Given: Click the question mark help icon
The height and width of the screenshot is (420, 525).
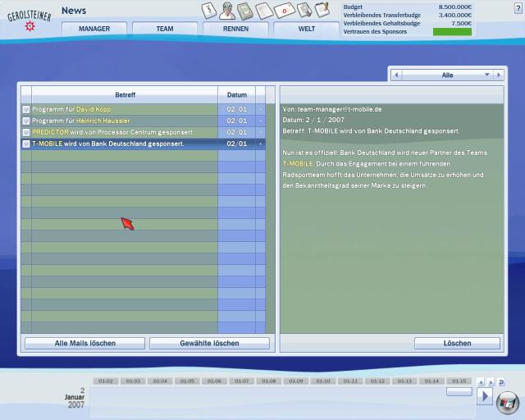Looking at the screenshot, I should coord(518,8).
